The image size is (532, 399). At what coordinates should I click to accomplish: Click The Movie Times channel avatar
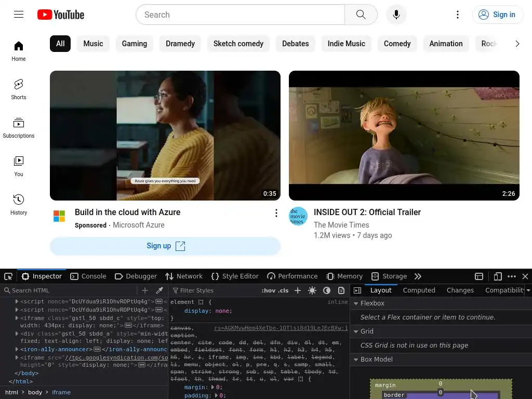(x=298, y=216)
